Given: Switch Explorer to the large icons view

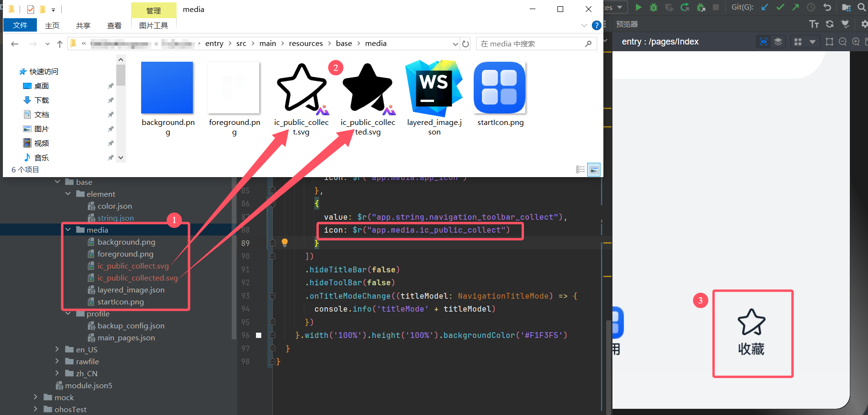Looking at the screenshot, I should click(594, 169).
